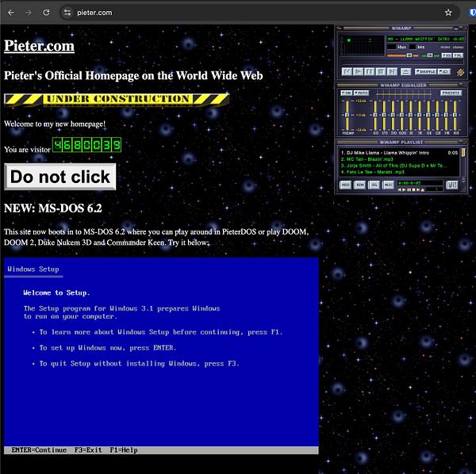This screenshot has height=474, width=476.
Task: Click the playlist mini play button
Action: pos(404,190)
